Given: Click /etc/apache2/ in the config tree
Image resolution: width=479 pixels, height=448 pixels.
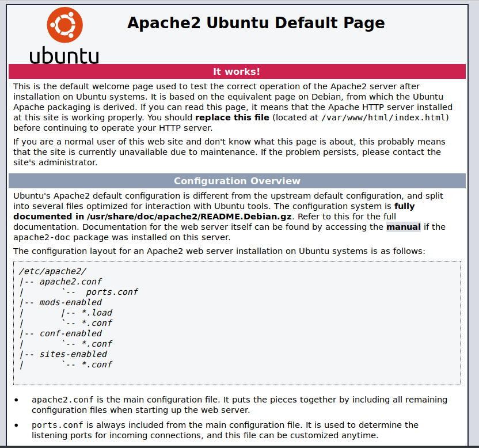Looking at the screenshot, I should [52, 271].
